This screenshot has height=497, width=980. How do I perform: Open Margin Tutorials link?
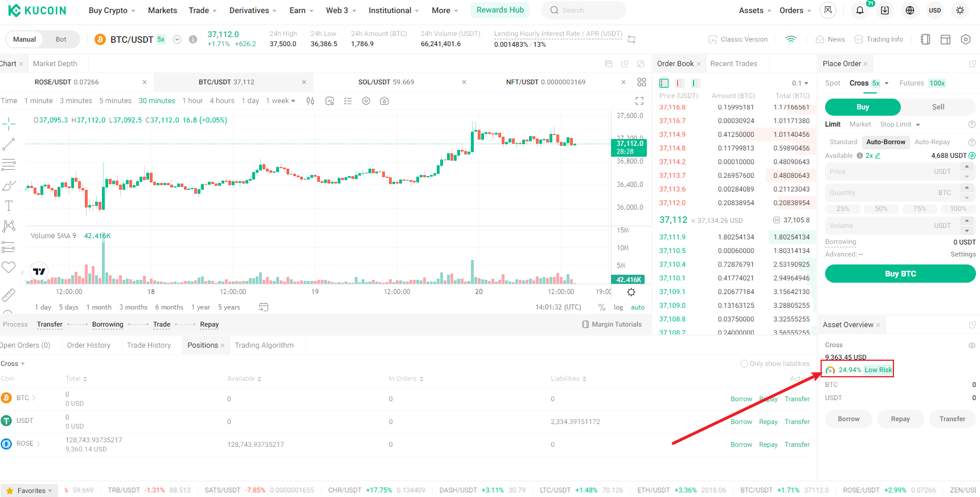pyautogui.click(x=612, y=324)
